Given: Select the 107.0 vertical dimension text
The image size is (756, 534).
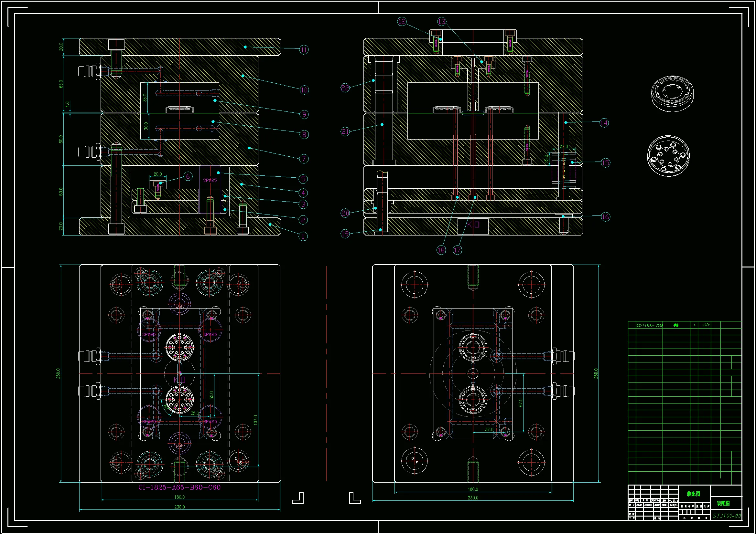Looking at the screenshot, I should (x=255, y=420).
